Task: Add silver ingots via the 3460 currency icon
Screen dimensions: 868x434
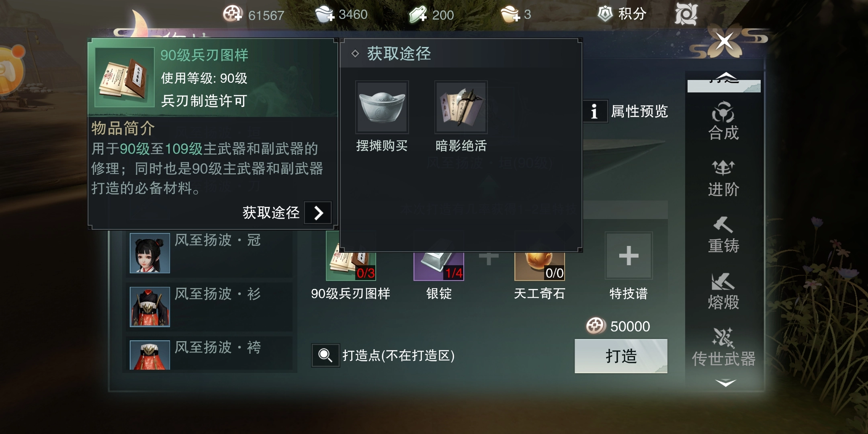Action: 325,14
